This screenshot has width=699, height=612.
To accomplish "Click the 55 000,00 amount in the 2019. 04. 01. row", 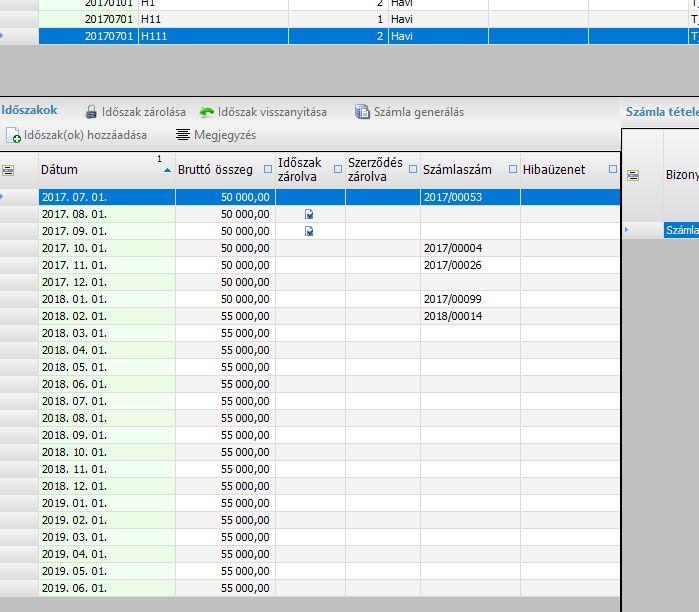I will [245, 554].
